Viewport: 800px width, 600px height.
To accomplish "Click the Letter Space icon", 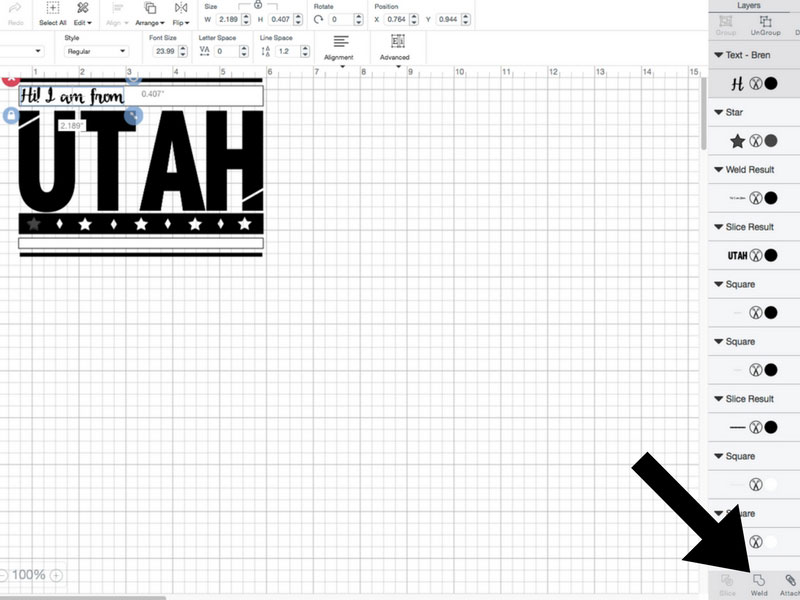I will click(x=205, y=51).
